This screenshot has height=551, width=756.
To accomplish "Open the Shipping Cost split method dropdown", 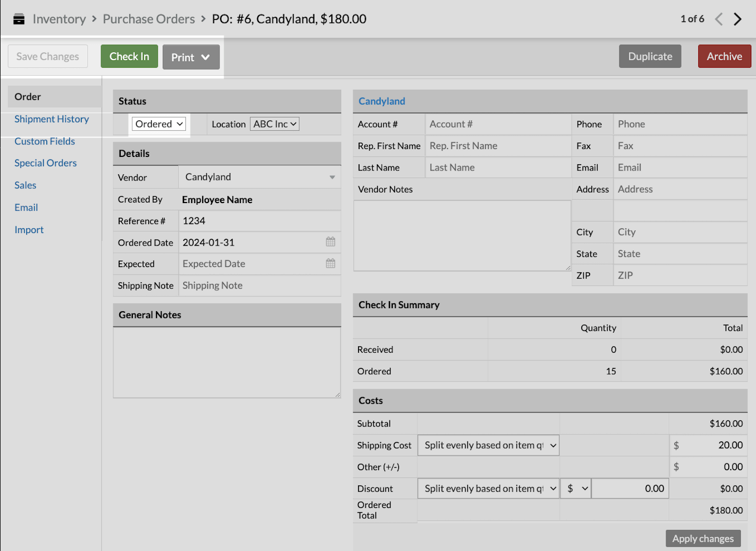I will [x=488, y=445].
